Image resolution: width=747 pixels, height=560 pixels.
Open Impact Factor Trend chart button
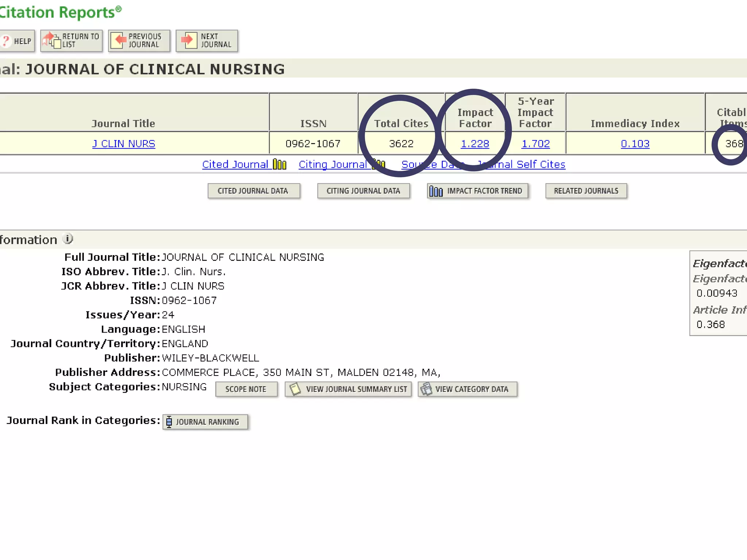click(477, 191)
